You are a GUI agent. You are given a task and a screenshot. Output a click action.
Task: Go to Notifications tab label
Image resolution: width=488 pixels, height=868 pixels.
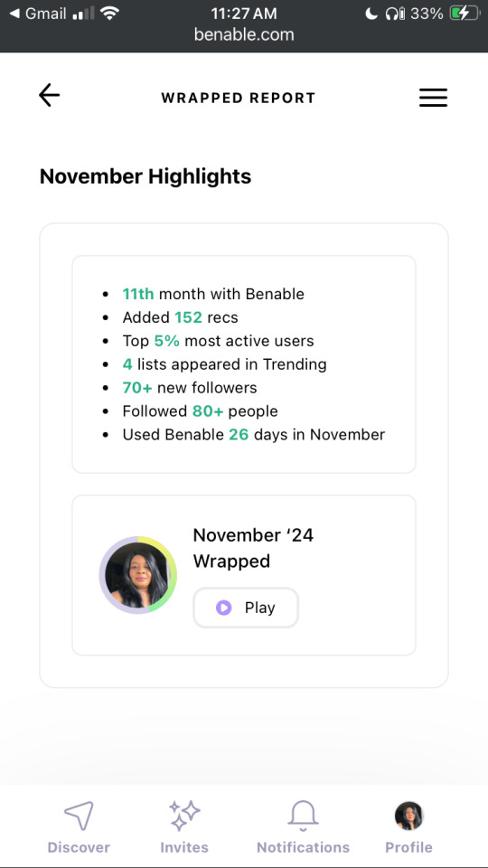304,847
